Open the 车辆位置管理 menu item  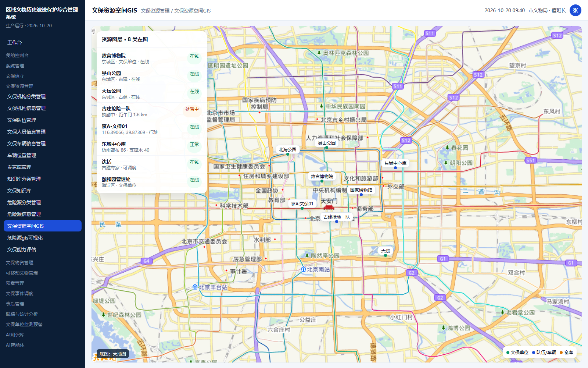point(43,155)
